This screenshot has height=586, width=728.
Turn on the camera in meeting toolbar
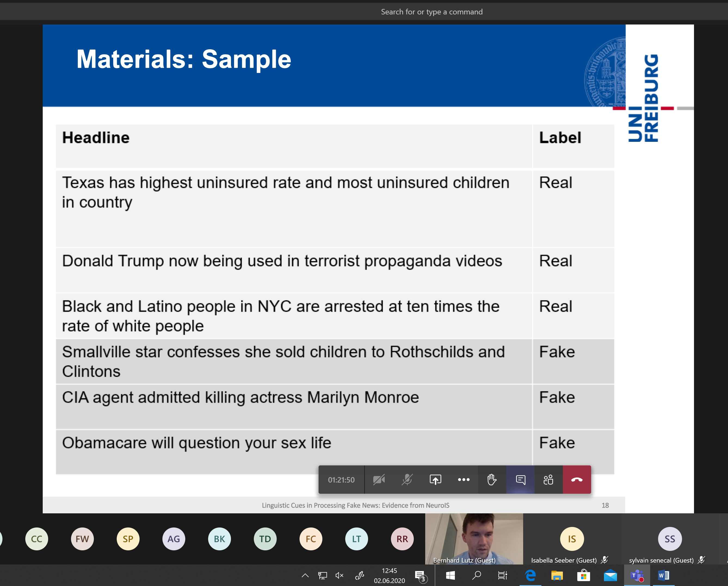(378, 480)
